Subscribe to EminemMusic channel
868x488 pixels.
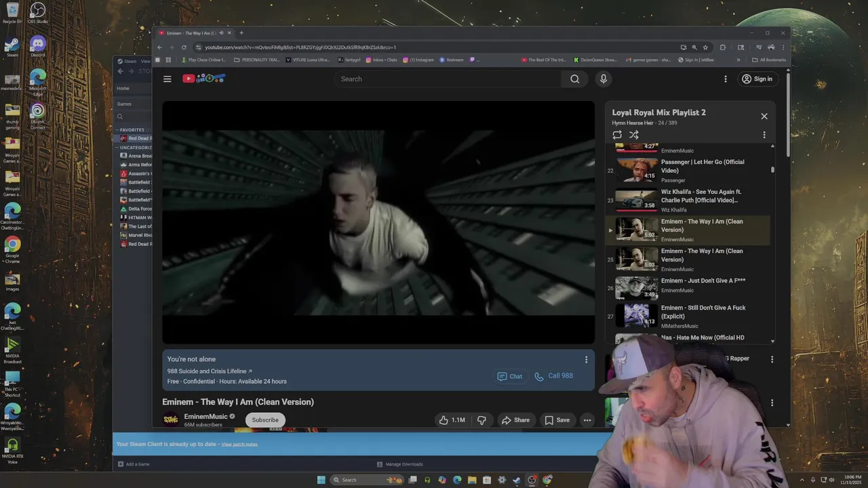pyautogui.click(x=265, y=420)
